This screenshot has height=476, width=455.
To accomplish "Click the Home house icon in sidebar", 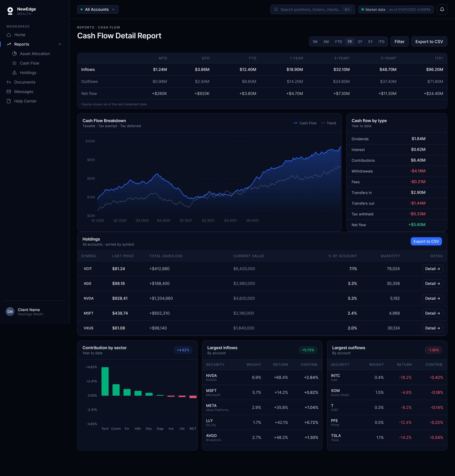I will tap(9, 35).
